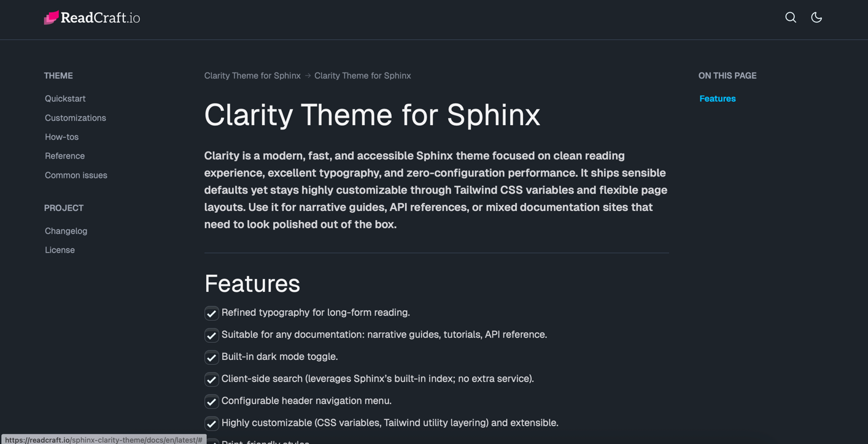Check the box beside 'Suitable for any documentation'
The image size is (868, 444).
(211, 335)
